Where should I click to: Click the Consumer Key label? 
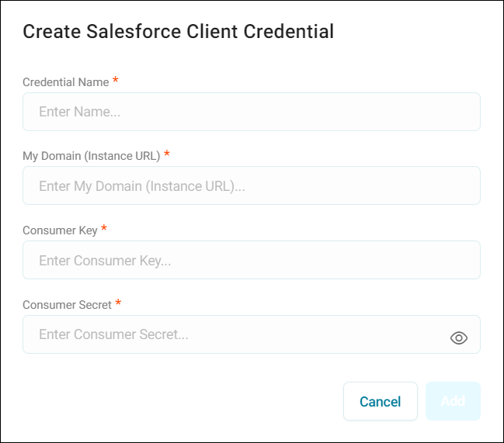60,230
